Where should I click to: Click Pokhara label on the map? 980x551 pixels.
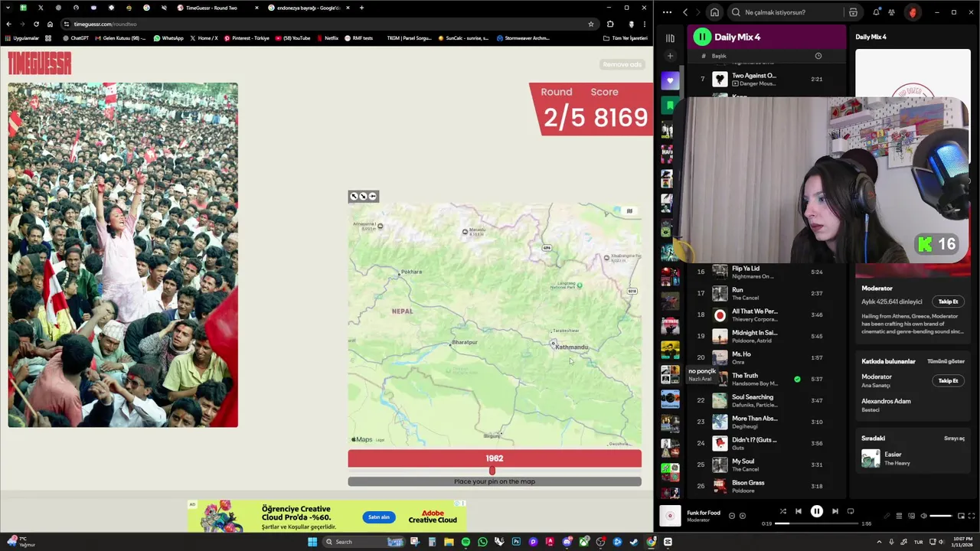click(x=411, y=272)
